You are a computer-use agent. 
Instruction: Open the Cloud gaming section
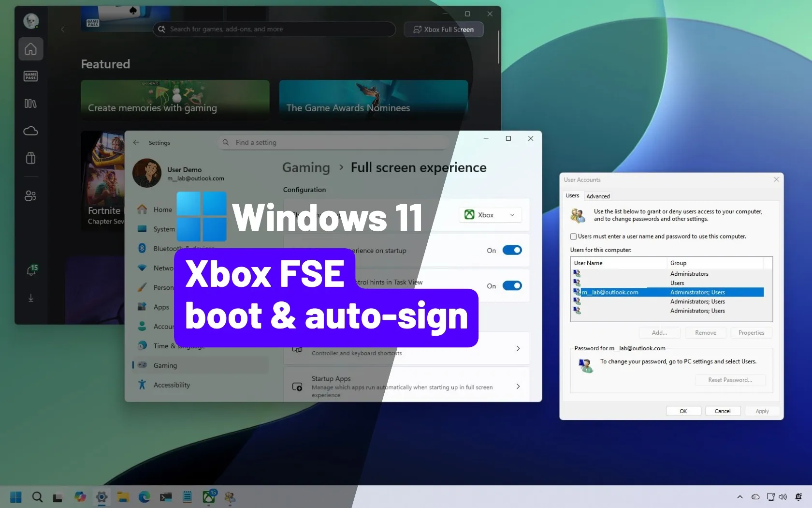30,131
